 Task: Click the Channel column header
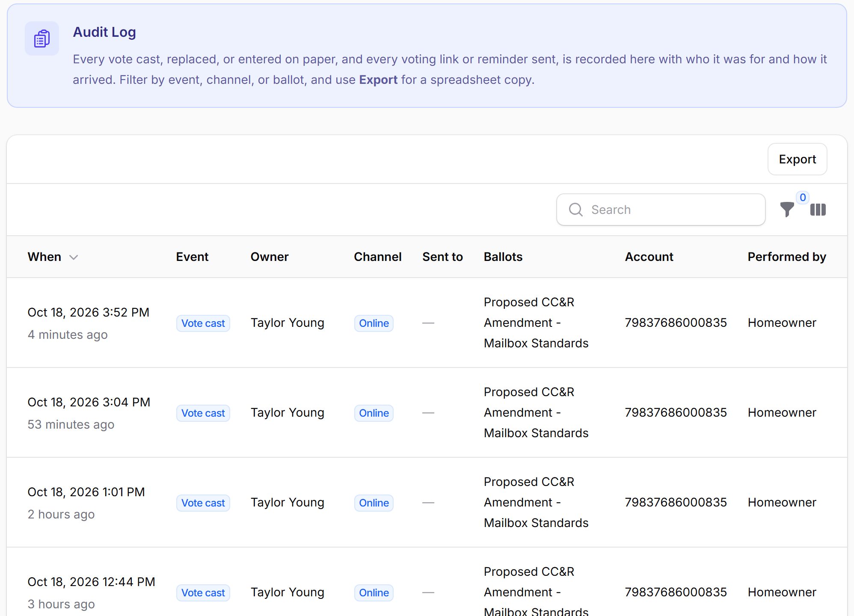[378, 257]
